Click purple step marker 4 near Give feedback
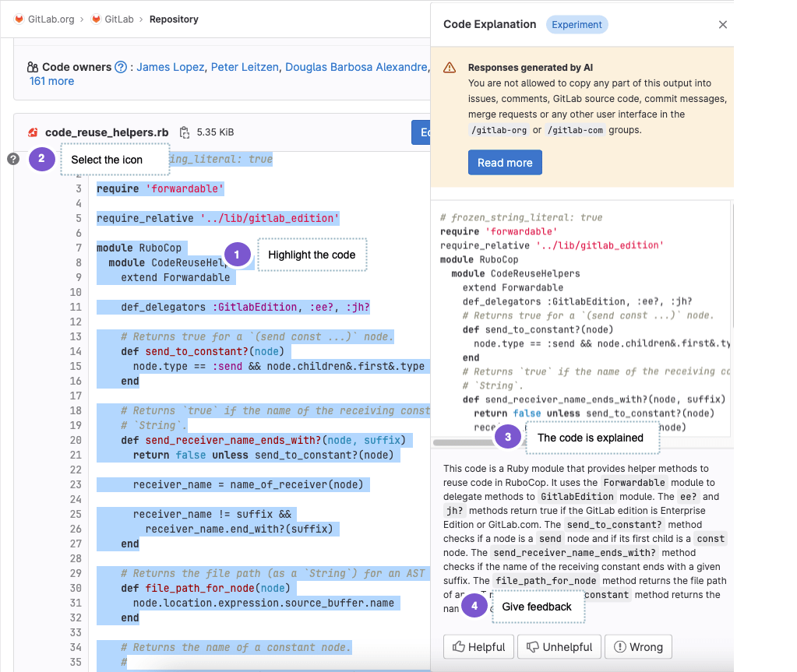Image resolution: width=797 pixels, height=672 pixels. (x=474, y=605)
